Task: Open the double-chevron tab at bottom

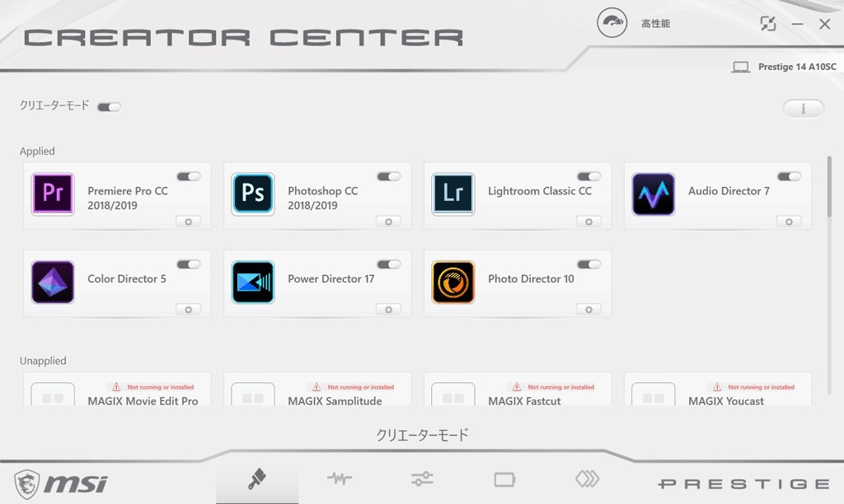Action: (587, 478)
